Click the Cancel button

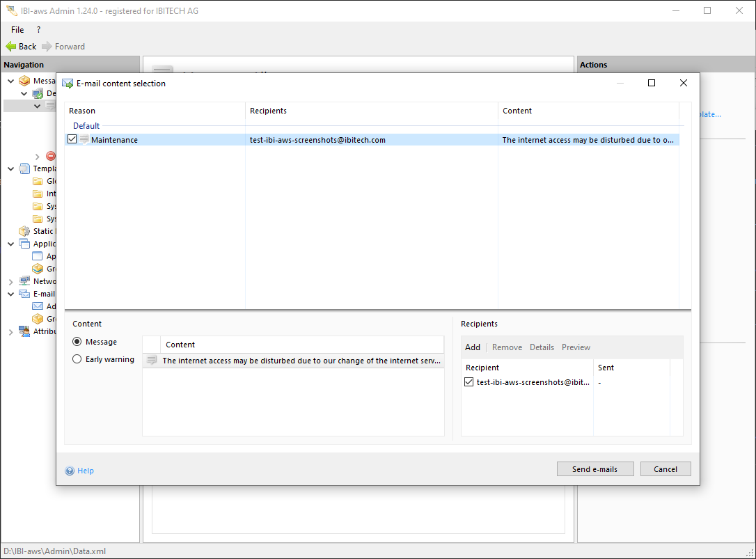click(665, 469)
